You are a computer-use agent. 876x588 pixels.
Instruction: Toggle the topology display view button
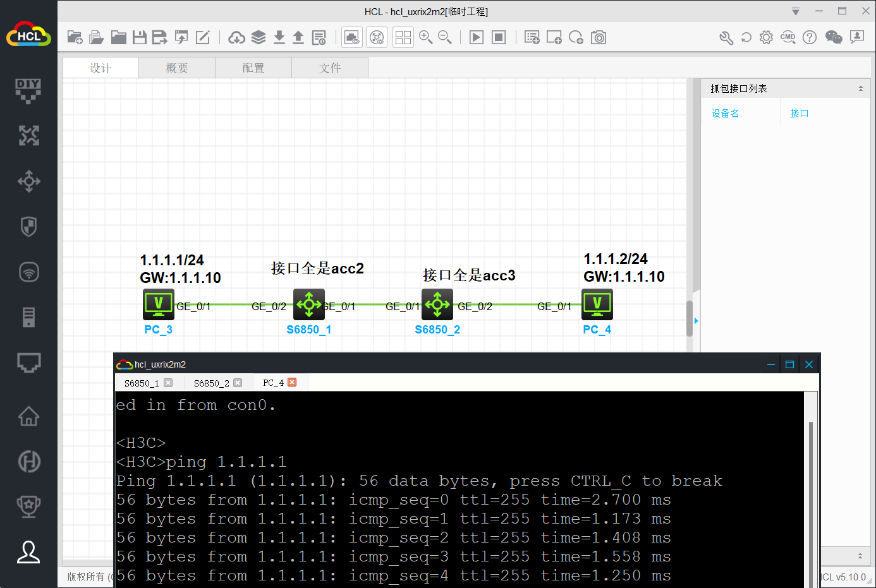click(377, 38)
